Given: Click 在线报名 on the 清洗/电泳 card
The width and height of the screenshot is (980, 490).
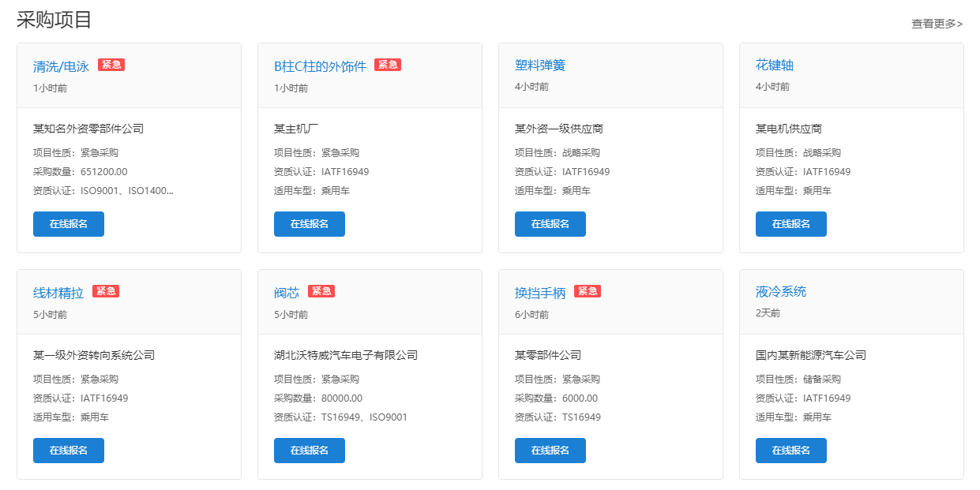Looking at the screenshot, I should (x=68, y=223).
